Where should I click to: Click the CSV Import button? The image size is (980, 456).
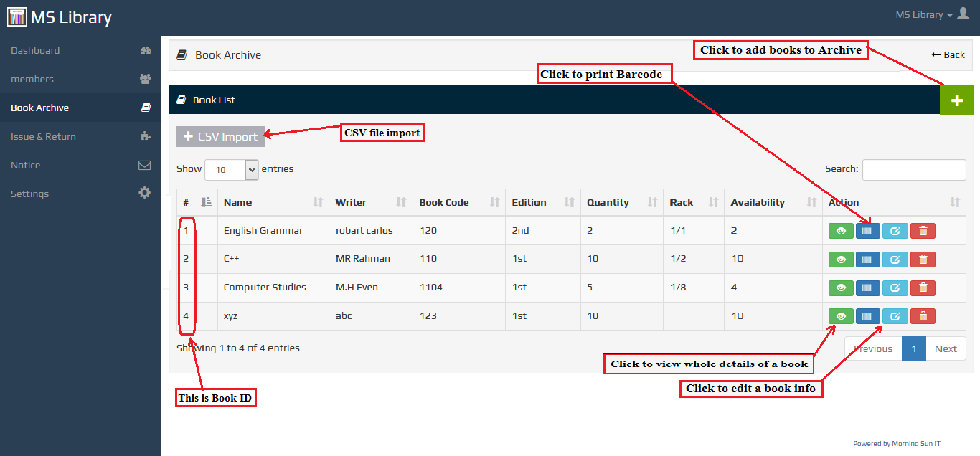pyautogui.click(x=220, y=136)
